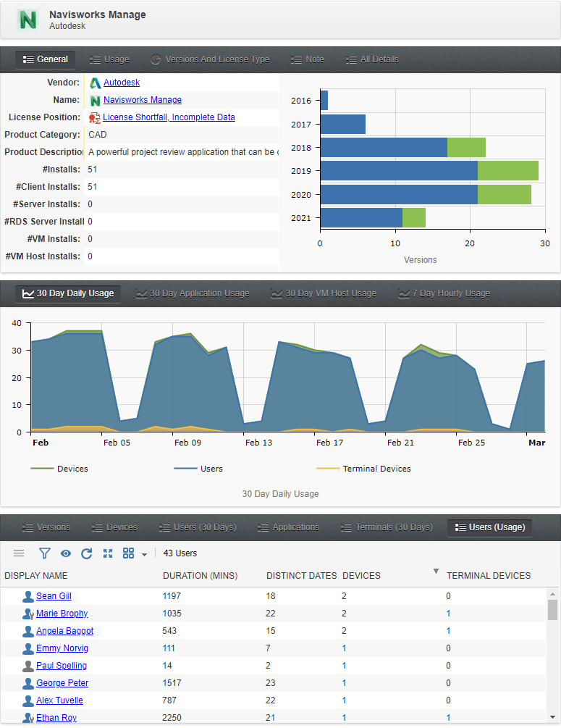Sort by Terminal Devices column header
This screenshot has height=728, width=561.
click(x=488, y=576)
